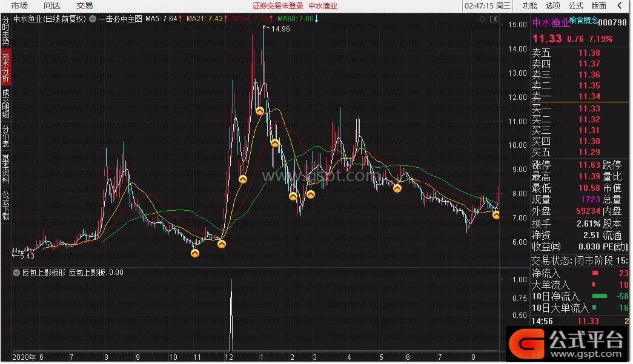Open the 选项 menu
Viewport: 633px width, 364px height.
(x=552, y=5)
